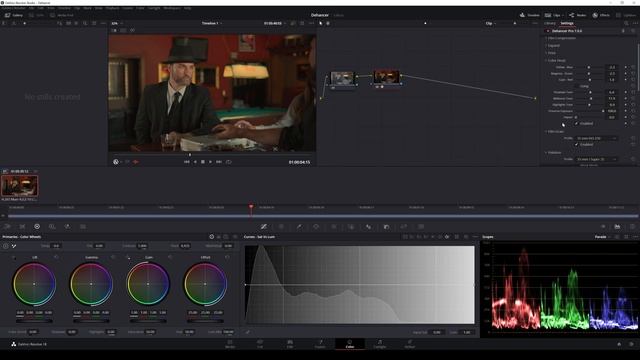Open the Sizing palette
The height and width of the screenshot is (360, 640).
point(404,227)
